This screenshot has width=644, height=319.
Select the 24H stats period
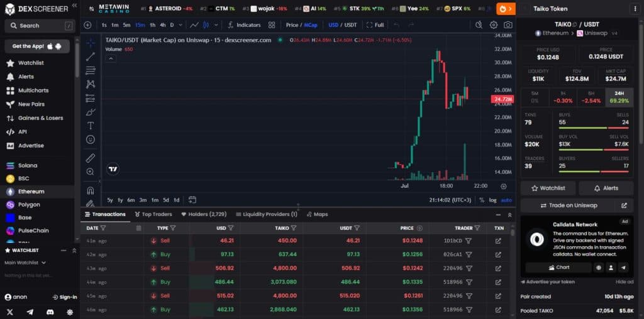pos(619,97)
